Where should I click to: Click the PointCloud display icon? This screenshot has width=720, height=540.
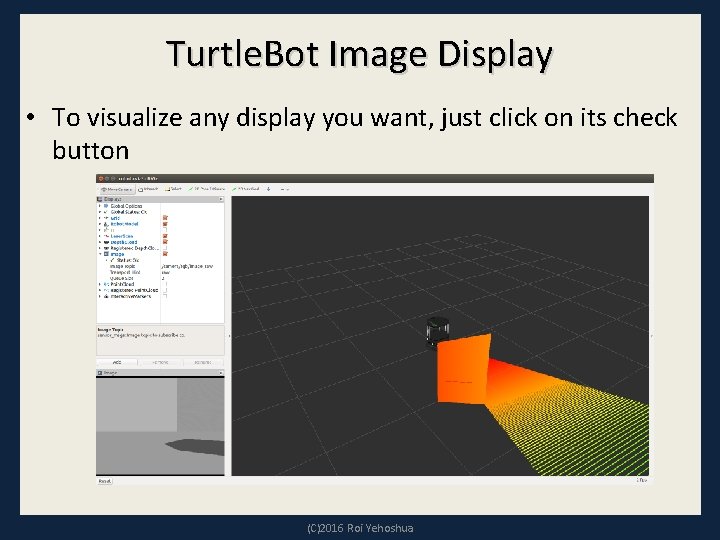pos(107,284)
